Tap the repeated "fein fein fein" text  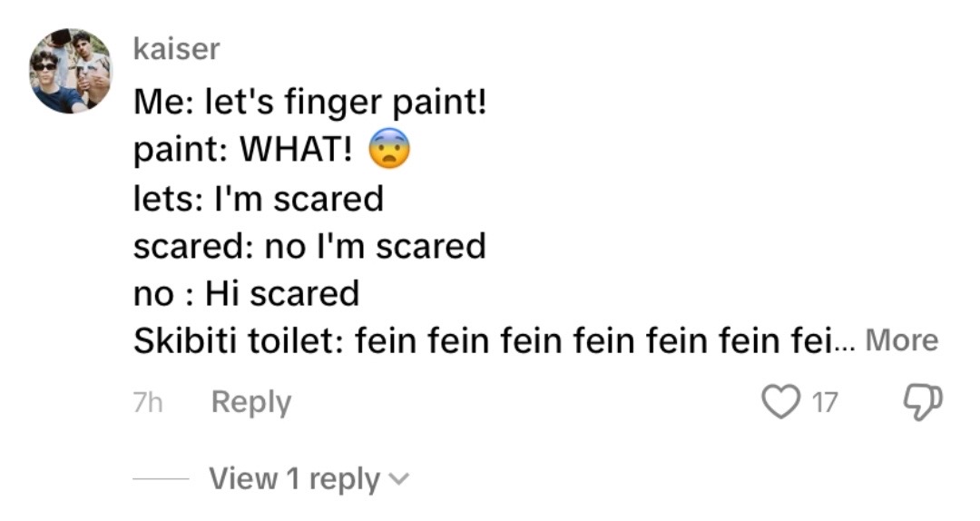(x=594, y=341)
